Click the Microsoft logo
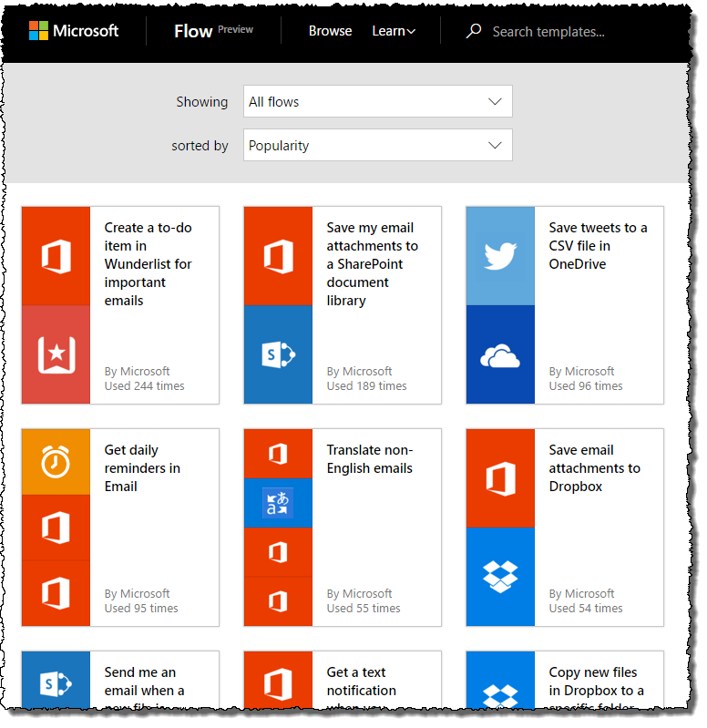This screenshot has height=728, width=707. click(74, 31)
